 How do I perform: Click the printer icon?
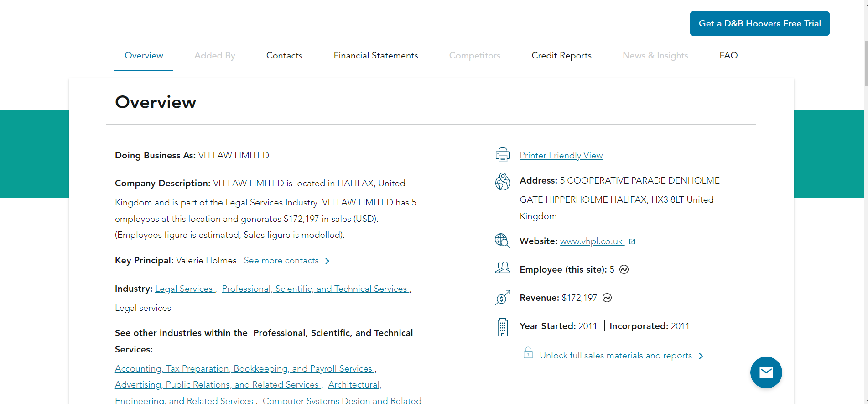(x=503, y=155)
